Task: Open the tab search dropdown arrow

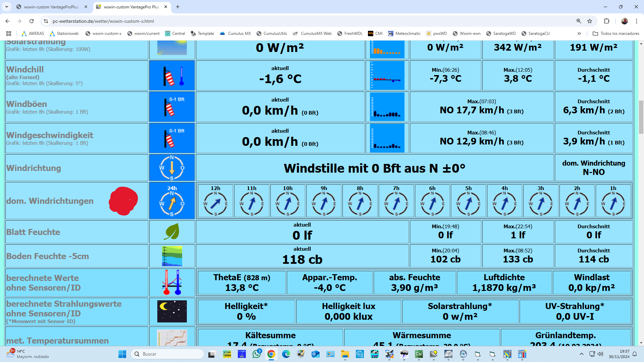Action: click(7, 7)
